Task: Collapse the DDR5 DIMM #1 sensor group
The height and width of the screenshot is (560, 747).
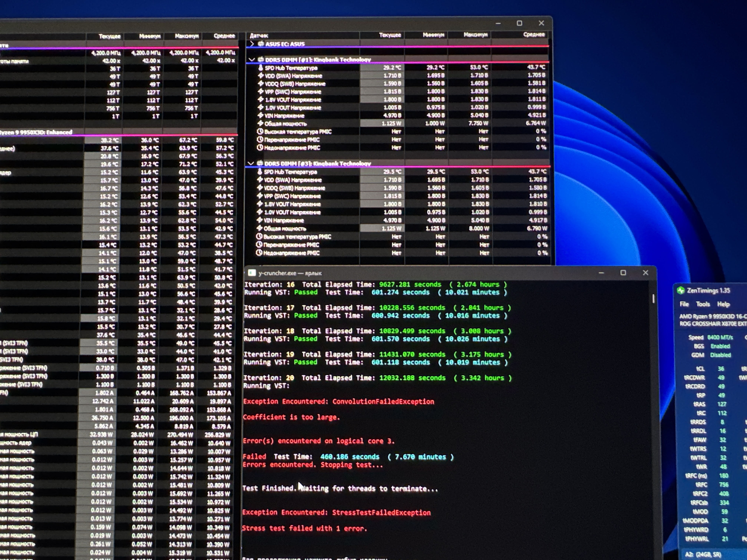Action: [251, 59]
